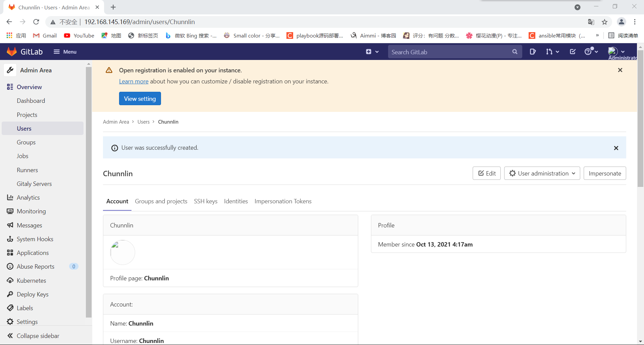Click the browser address bar URL
This screenshot has height=345, width=644.
[x=140, y=22]
